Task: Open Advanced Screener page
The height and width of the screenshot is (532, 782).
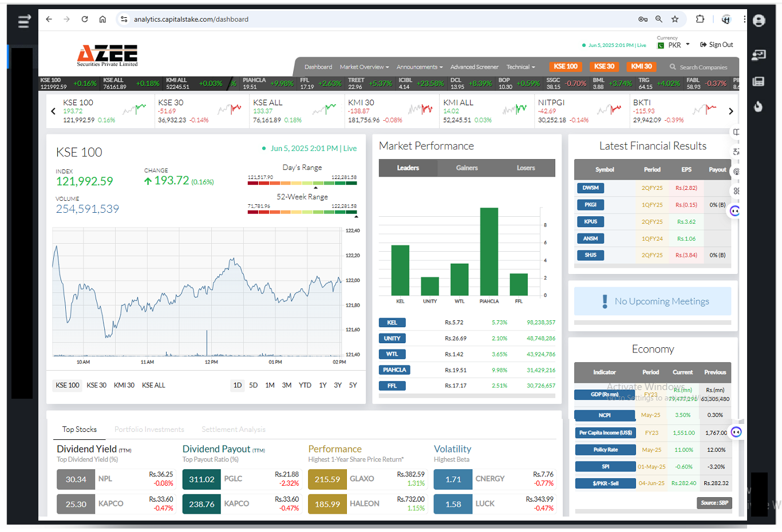Action: click(475, 67)
